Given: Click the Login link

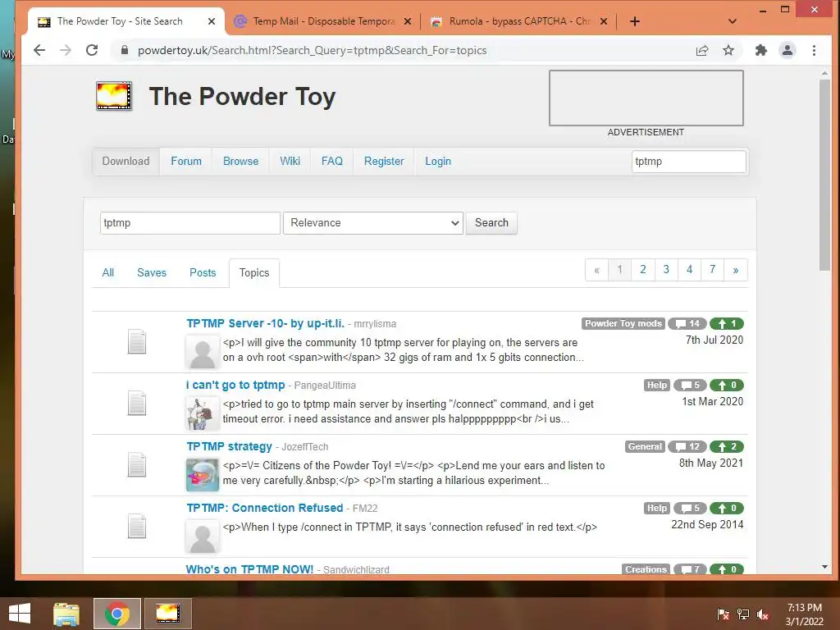Looking at the screenshot, I should coord(438,162).
